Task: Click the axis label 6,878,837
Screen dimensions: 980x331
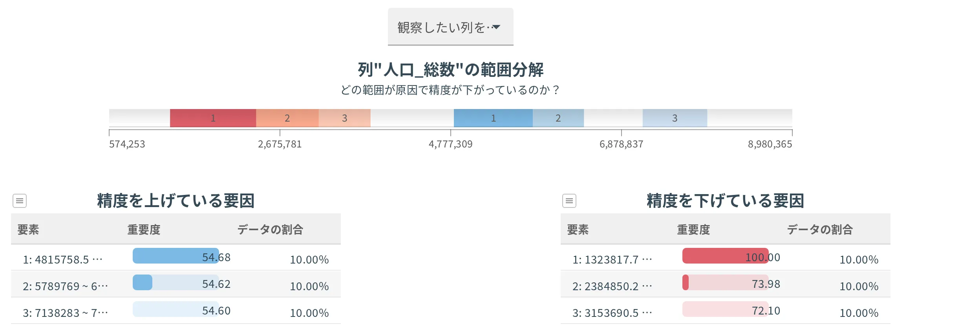Action: [622, 144]
